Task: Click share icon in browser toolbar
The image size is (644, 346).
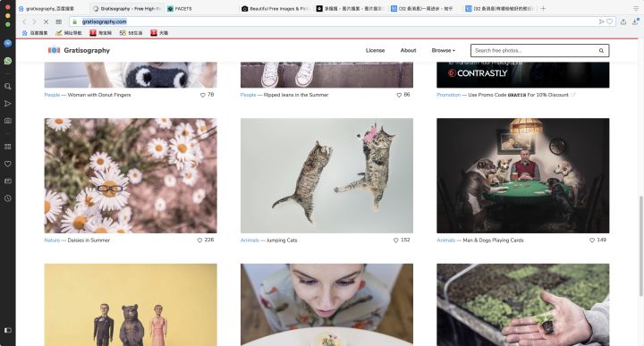Action: tap(623, 21)
